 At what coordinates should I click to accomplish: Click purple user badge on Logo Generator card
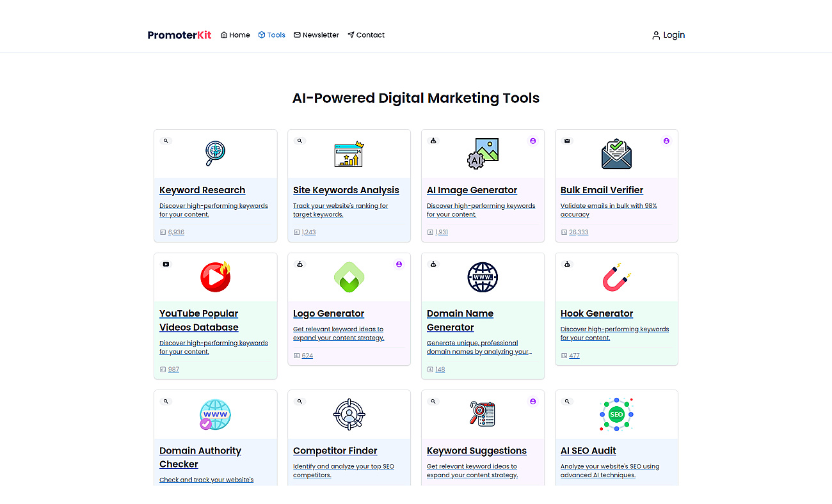tap(399, 264)
